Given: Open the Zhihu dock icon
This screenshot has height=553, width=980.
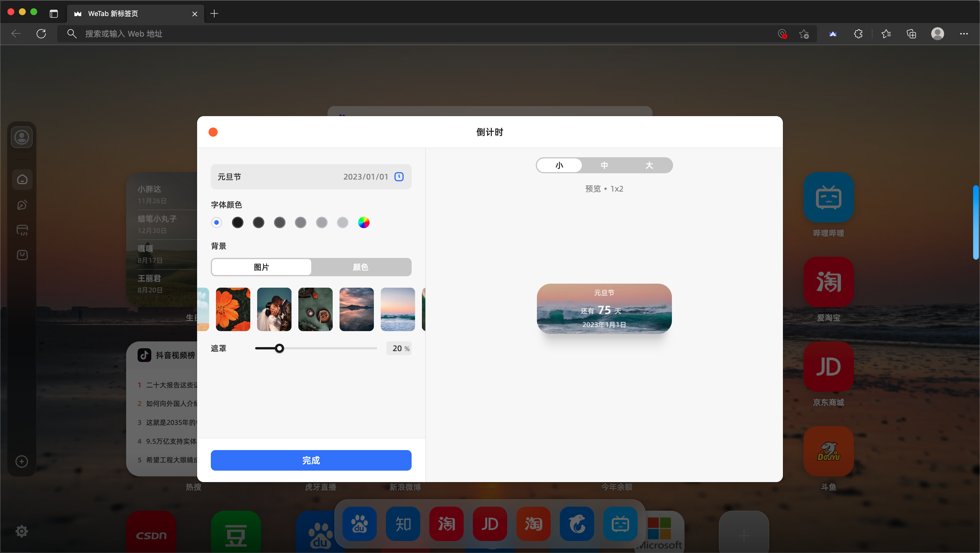Looking at the screenshot, I should click(x=403, y=524).
